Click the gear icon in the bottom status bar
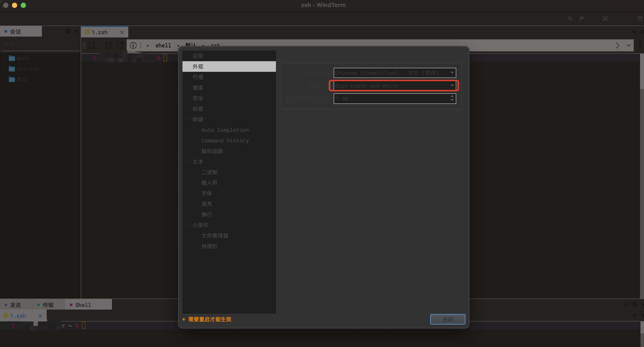The width and height of the screenshot is (644, 347). click(x=635, y=304)
